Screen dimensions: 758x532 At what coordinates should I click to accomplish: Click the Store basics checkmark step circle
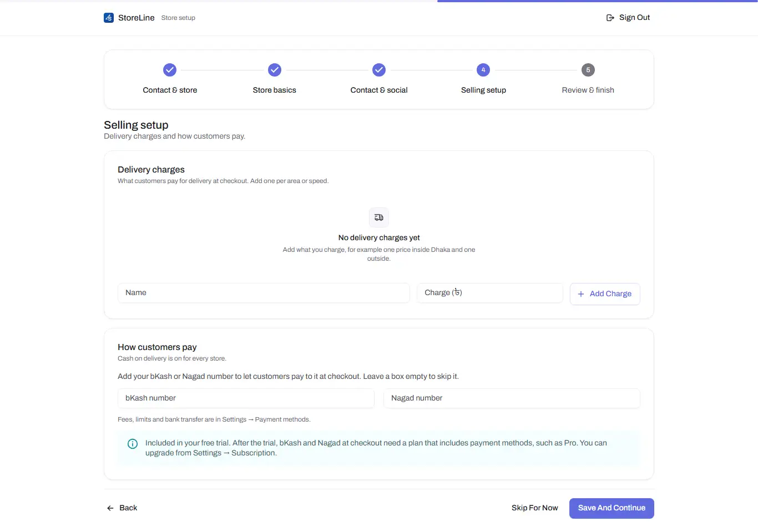275,70
